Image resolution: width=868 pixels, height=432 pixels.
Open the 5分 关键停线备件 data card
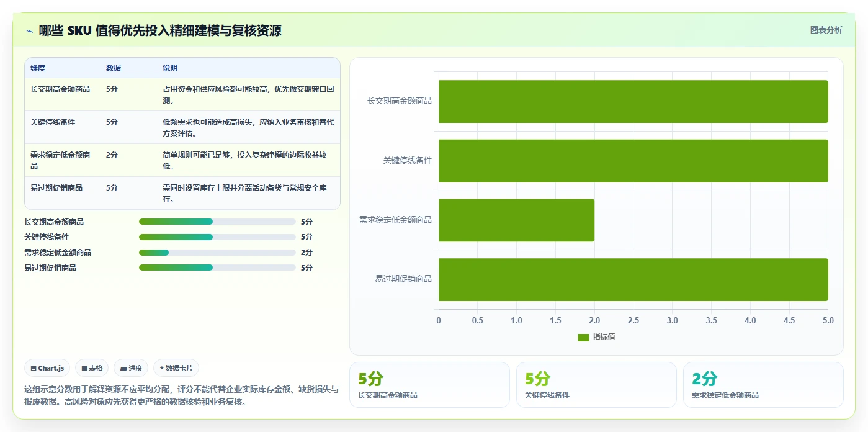point(596,385)
